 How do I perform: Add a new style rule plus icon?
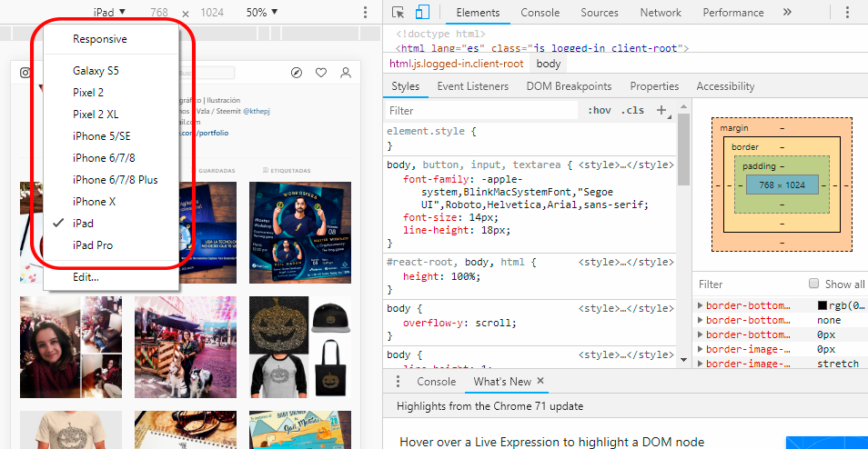[x=661, y=110]
